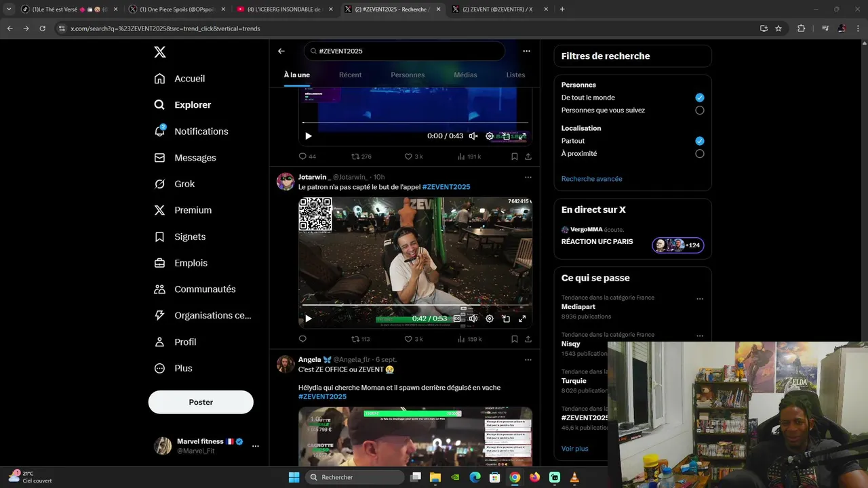Select Partout location option
The image size is (868, 488).
point(700,141)
